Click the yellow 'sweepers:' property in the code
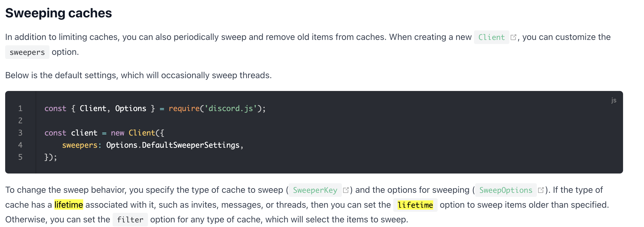The image size is (644, 227). tap(82, 145)
